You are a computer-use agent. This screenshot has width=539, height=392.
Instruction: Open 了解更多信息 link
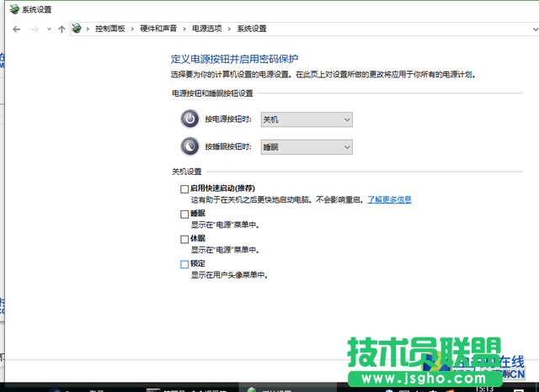389,199
